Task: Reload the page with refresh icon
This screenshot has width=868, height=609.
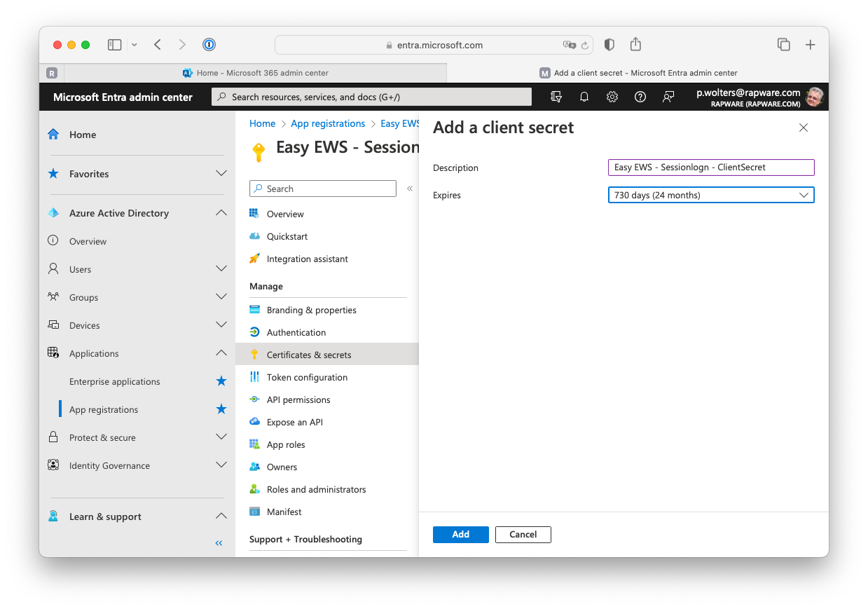Action: (x=584, y=45)
